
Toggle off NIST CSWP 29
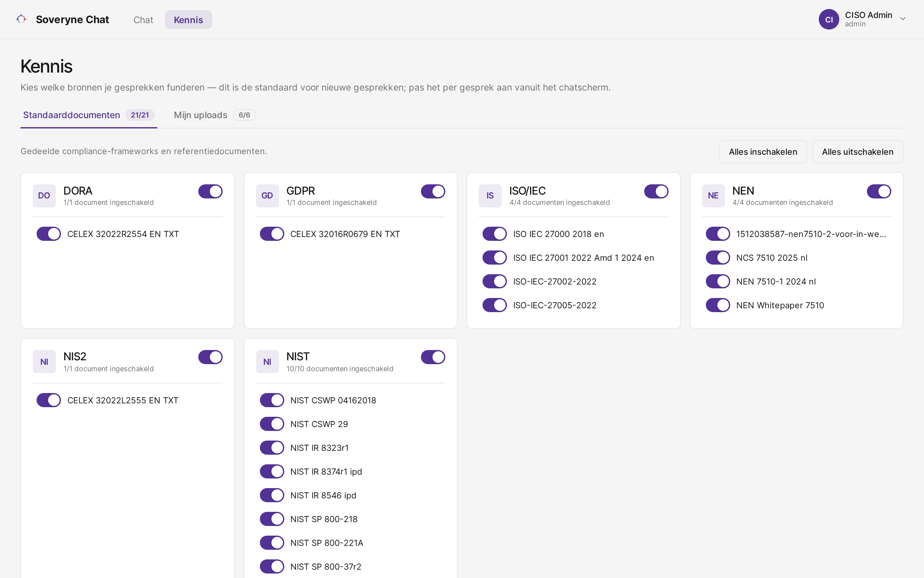point(272,424)
